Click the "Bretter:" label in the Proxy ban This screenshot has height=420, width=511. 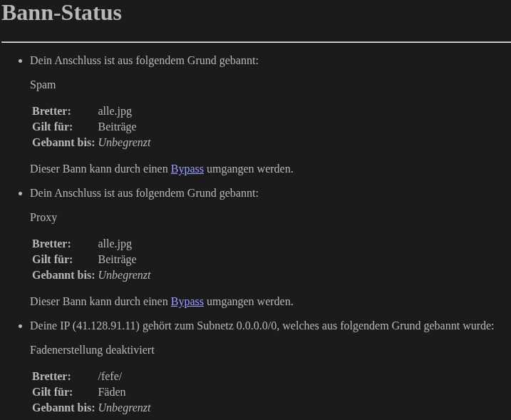51,244
